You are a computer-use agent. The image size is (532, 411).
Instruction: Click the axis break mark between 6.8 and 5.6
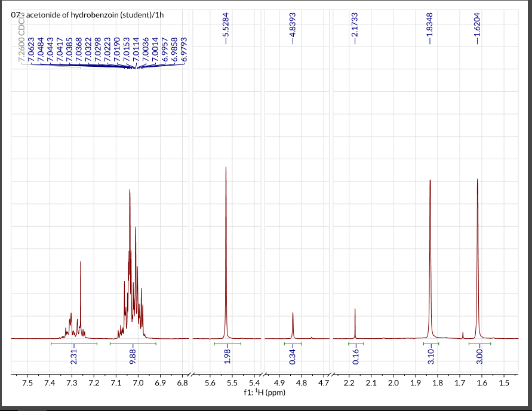tap(191, 375)
